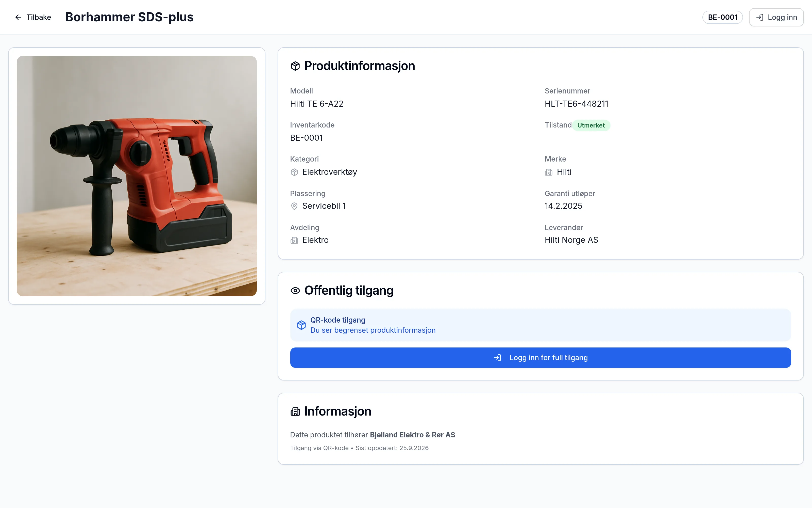Click the Utmerket condition badge
Screen dimensions: 812x508
click(x=591, y=125)
